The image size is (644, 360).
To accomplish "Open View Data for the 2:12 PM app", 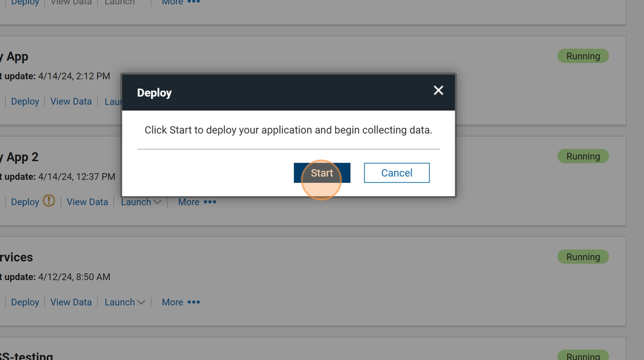I will pyautogui.click(x=71, y=101).
